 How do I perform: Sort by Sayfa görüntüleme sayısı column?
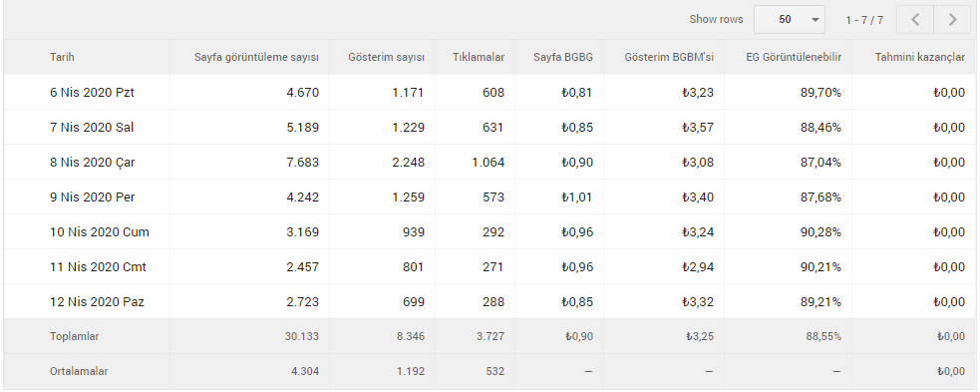click(x=256, y=57)
